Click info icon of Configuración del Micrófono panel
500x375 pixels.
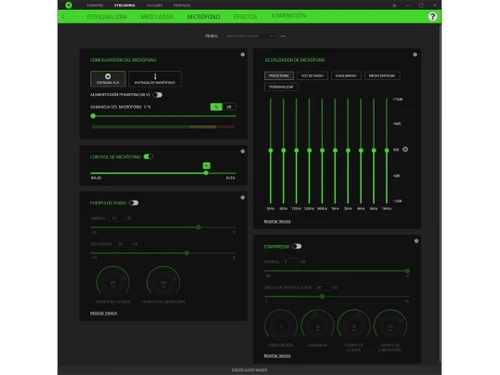[243, 54]
